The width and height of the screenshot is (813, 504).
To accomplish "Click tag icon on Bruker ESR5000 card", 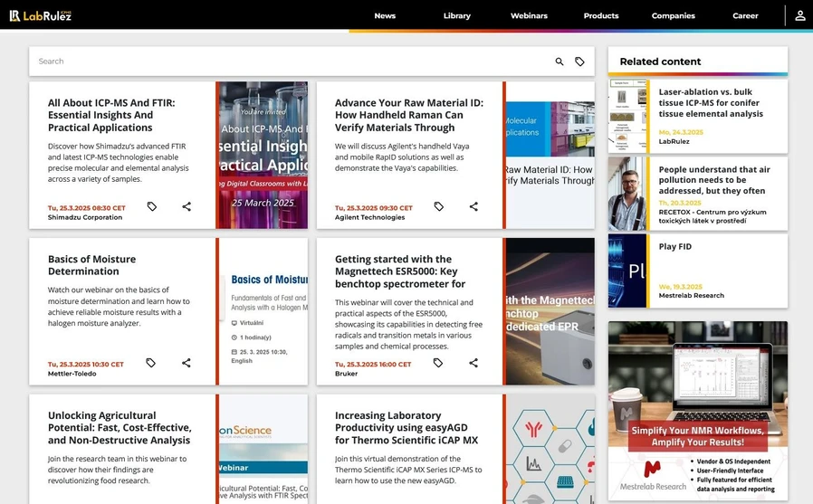I will click(438, 363).
